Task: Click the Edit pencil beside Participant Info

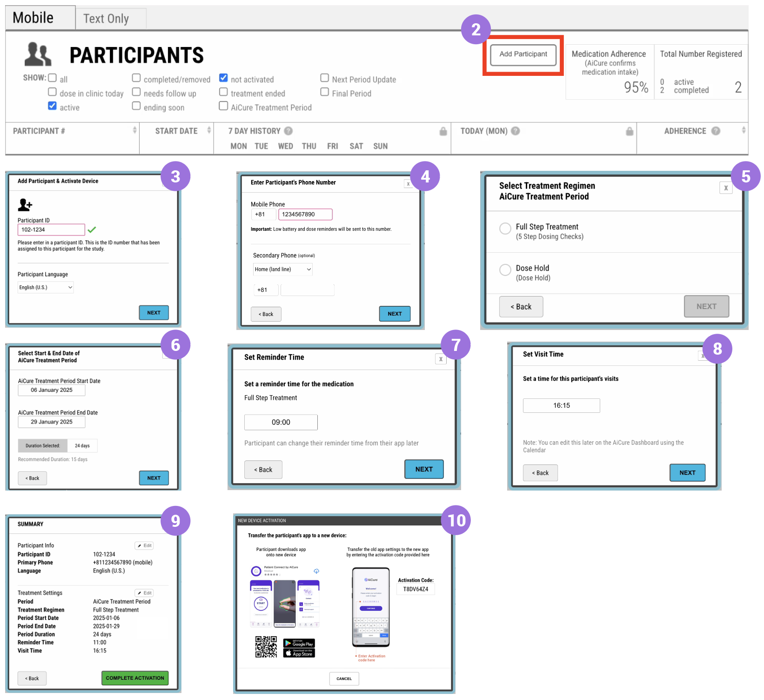Action: pyautogui.click(x=144, y=545)
